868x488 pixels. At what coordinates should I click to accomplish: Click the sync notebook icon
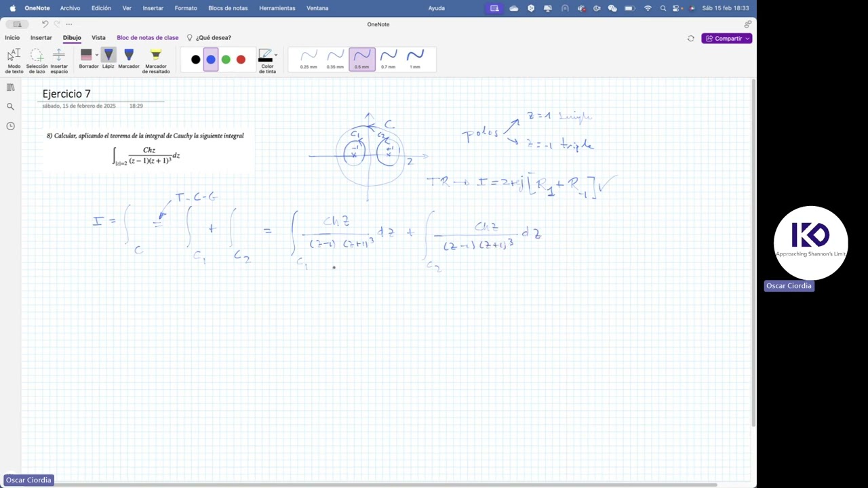pos(691,39)
